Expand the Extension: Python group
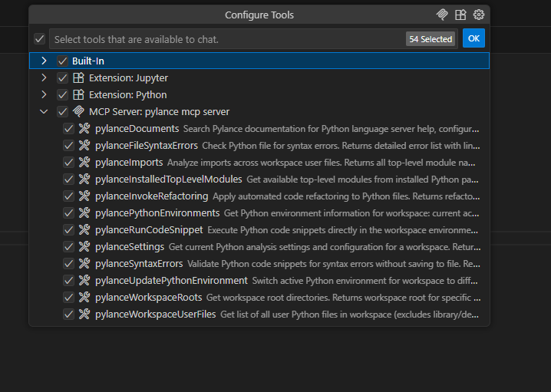The height and width of the screenshot is (392, 551). point(44,94)
